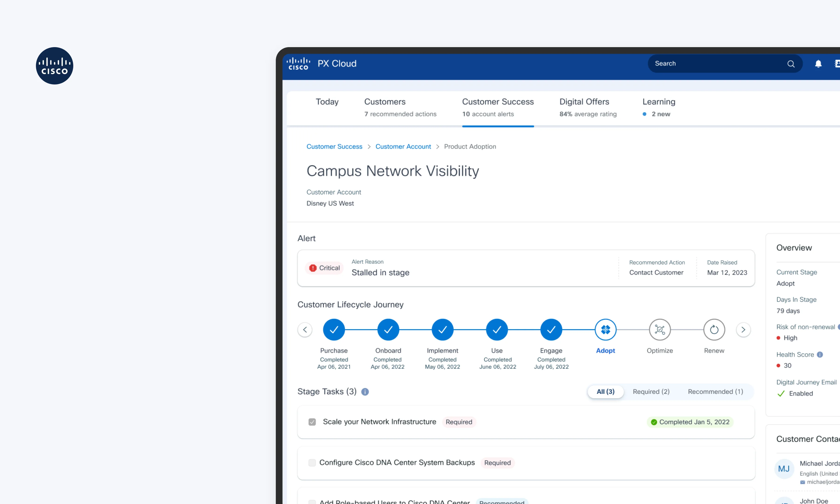Select the Optimize stage icon
840x504 pixels.
tap(660, 329)
